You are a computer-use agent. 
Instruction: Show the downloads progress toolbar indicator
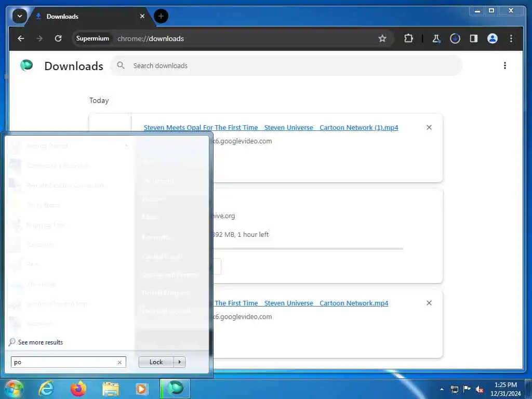pyautogui.click(x=455, y=38)
